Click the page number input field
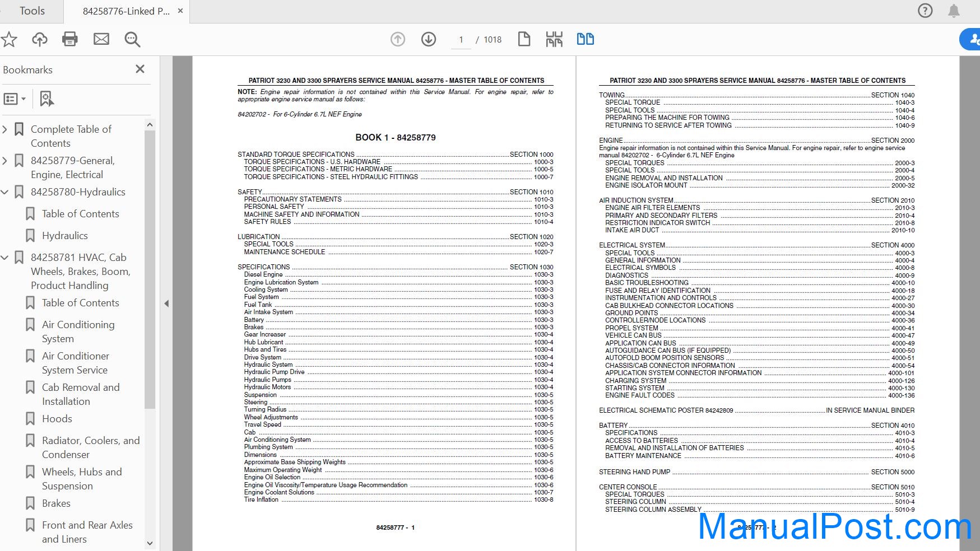 [x=461, y=40]
